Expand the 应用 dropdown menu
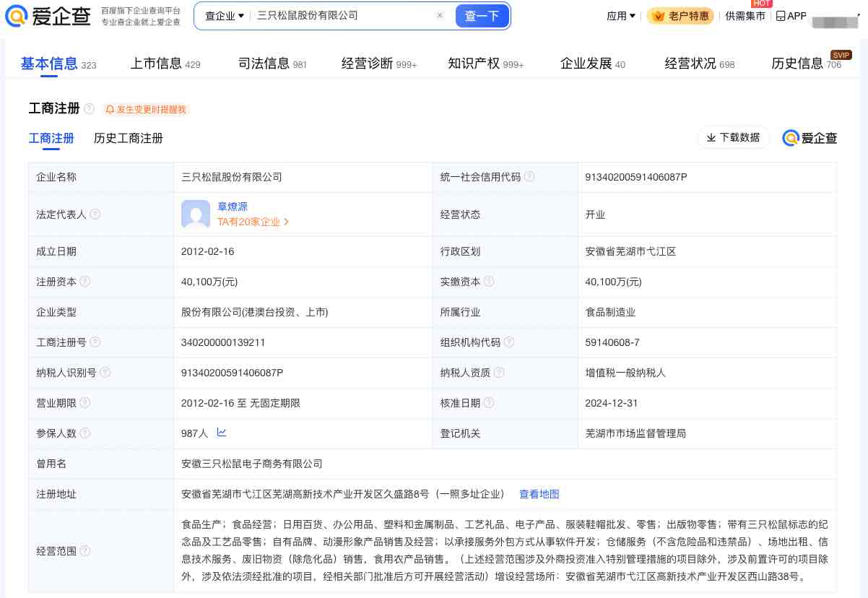The width and height of the screenshot is (868, 598). point(621,16)
